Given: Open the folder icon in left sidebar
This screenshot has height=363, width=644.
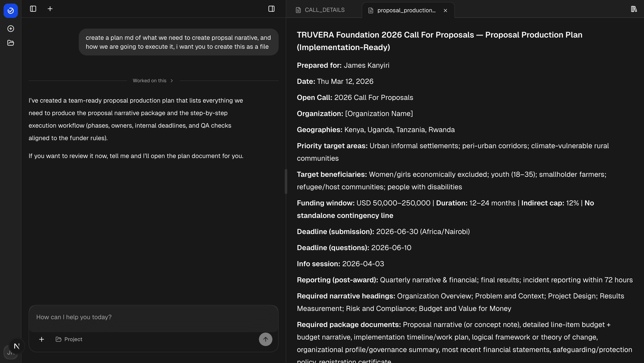Looking at the screenshot, I should click(x=11, y=43).
